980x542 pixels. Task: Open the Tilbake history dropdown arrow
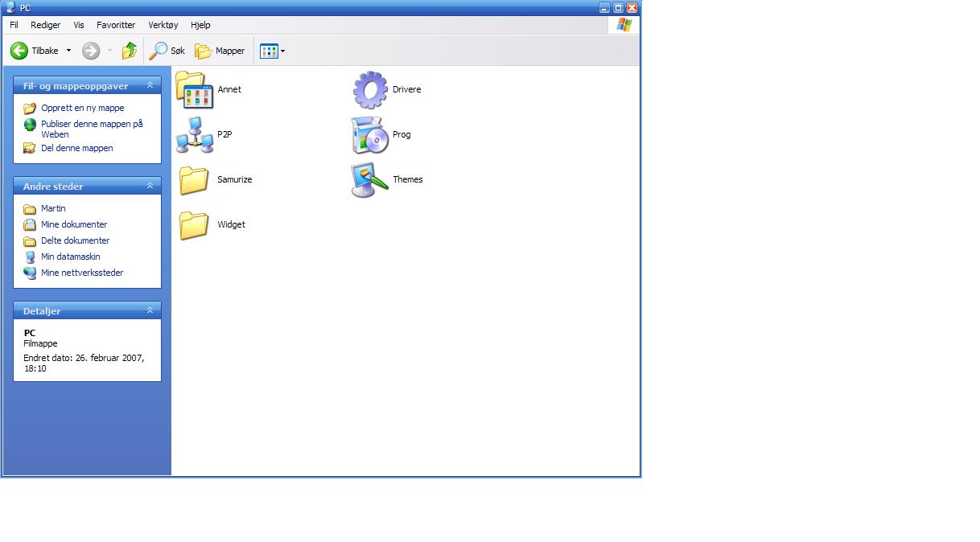(x=68, y=51)
